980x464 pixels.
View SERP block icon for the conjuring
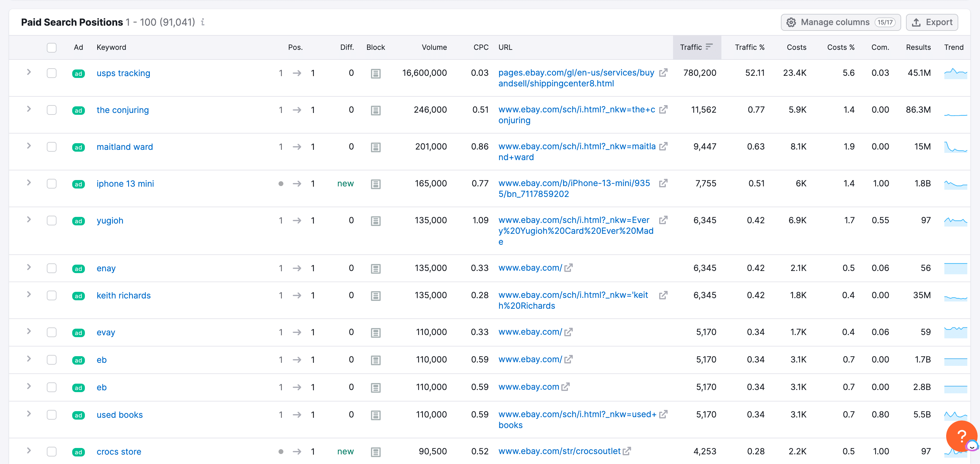coord(376,110)
